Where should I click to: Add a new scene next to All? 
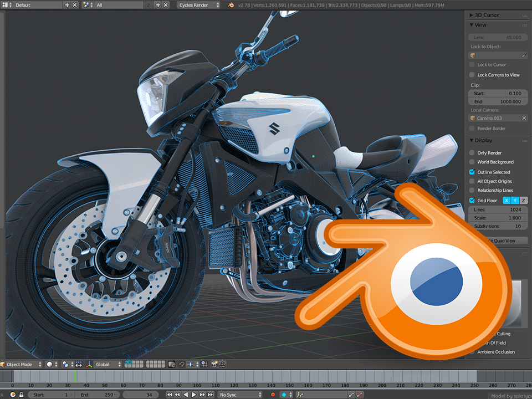pyautogui.click(x=158, y=5)
